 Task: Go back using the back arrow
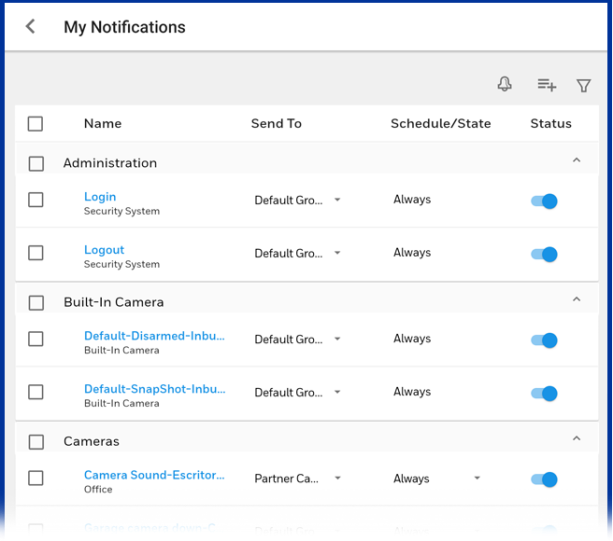(31, 27)
